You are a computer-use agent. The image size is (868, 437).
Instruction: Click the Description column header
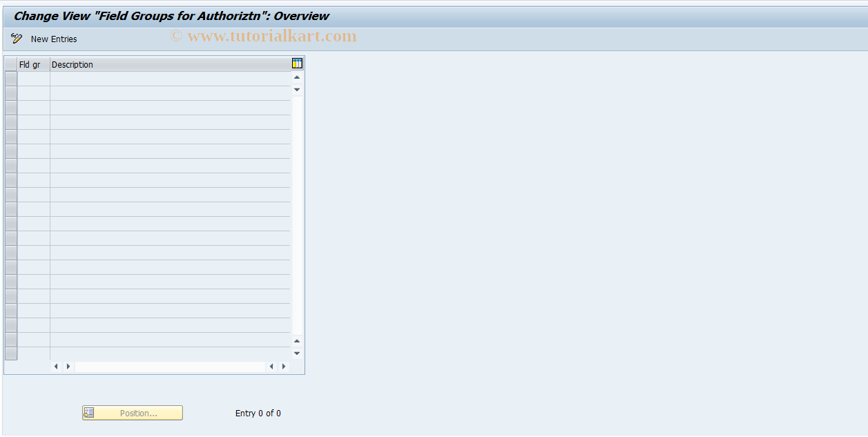tap(170, 64)
